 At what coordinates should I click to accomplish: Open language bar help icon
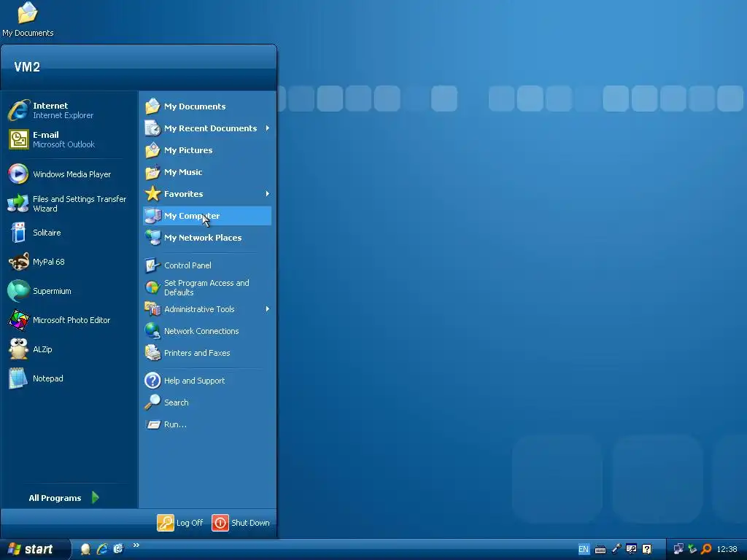pos(646,549)
